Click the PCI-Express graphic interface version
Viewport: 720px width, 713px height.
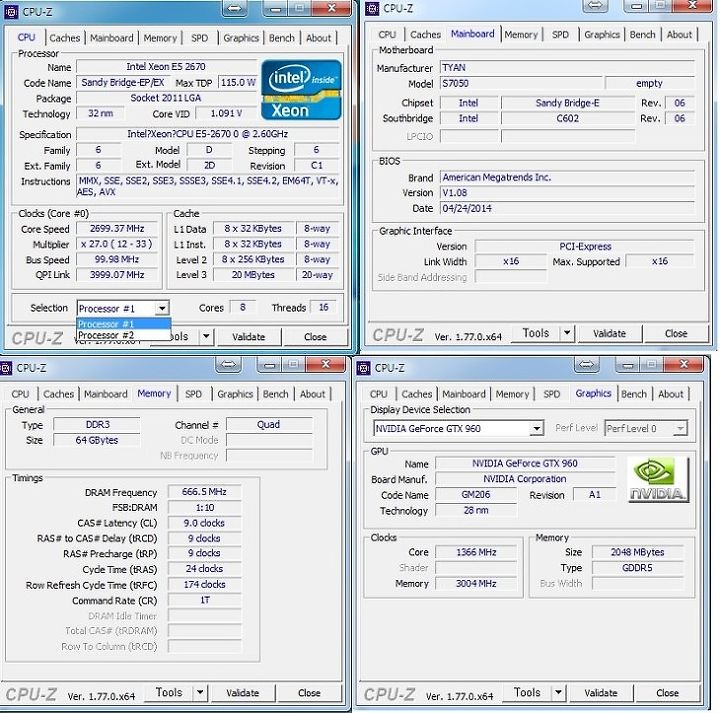[x=585, y=247]
